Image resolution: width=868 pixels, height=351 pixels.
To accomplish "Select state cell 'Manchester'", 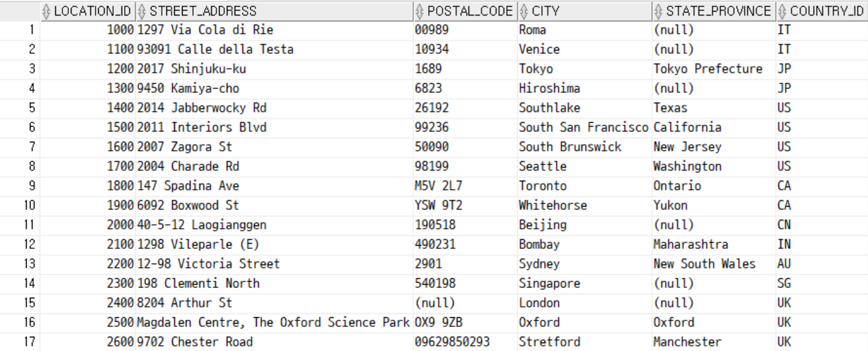I will tap(713, 342).
